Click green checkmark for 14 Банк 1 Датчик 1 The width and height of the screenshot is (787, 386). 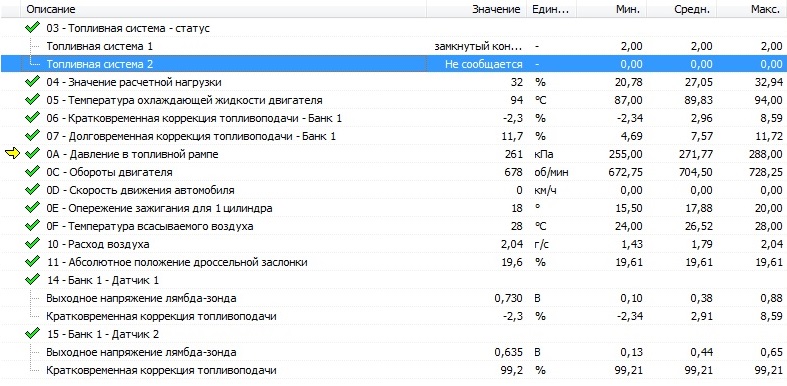tap(32, 280)
